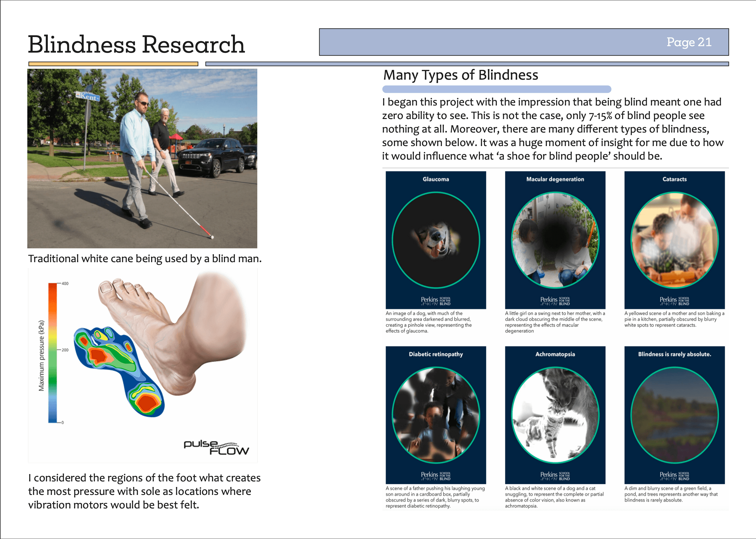756x539 pixels.
Task: Click the Glaucoma vision simulation card
Action: pos(436,240)
